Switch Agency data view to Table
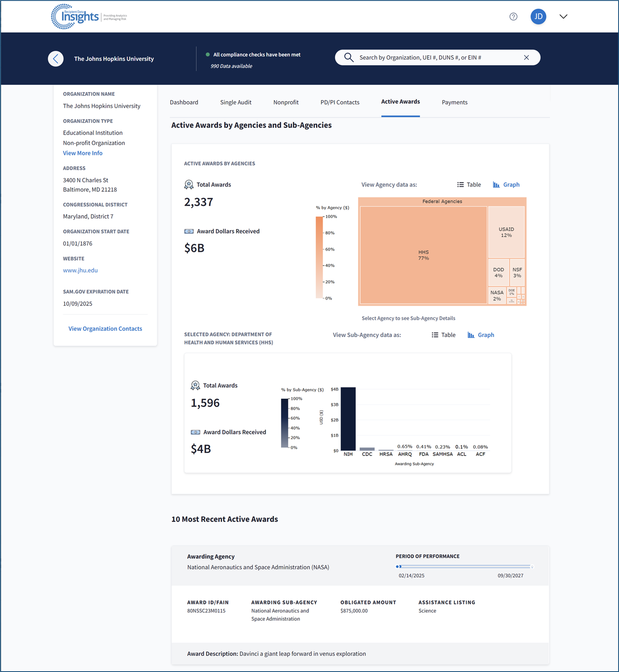 [469, 185]
